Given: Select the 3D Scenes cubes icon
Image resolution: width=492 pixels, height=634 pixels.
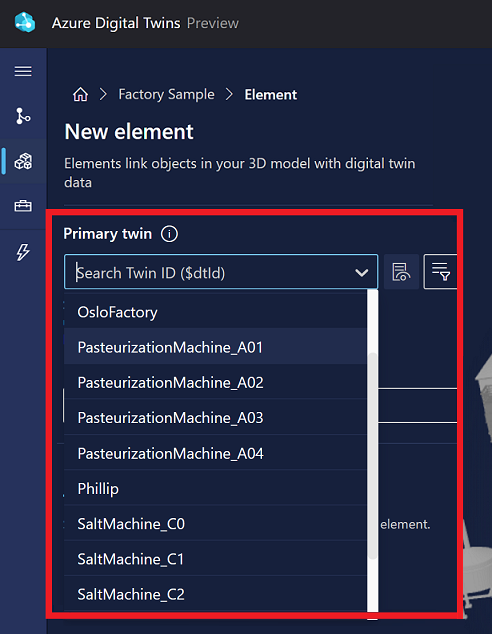Looking at the screenshot, I should click(23, 161).
